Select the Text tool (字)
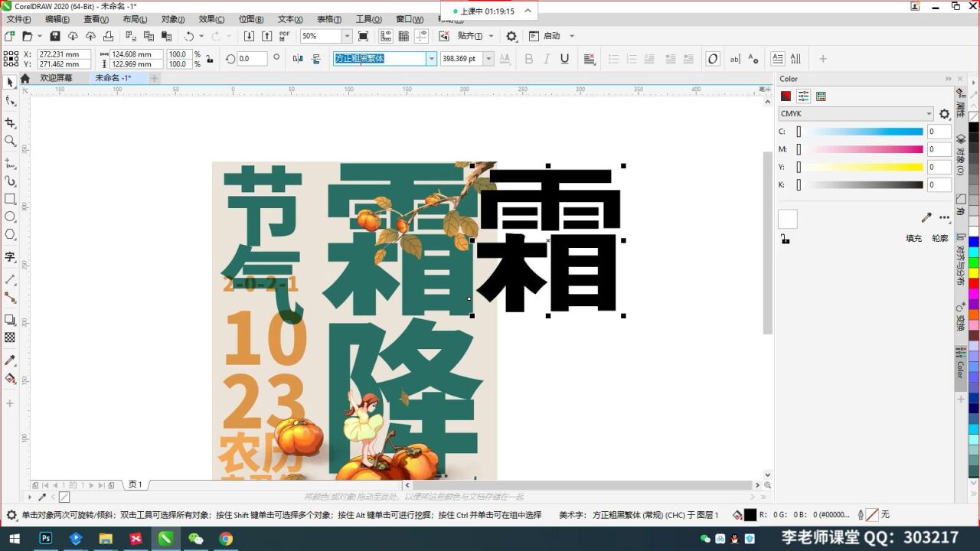Screen dimensions: 980x551 10,257
